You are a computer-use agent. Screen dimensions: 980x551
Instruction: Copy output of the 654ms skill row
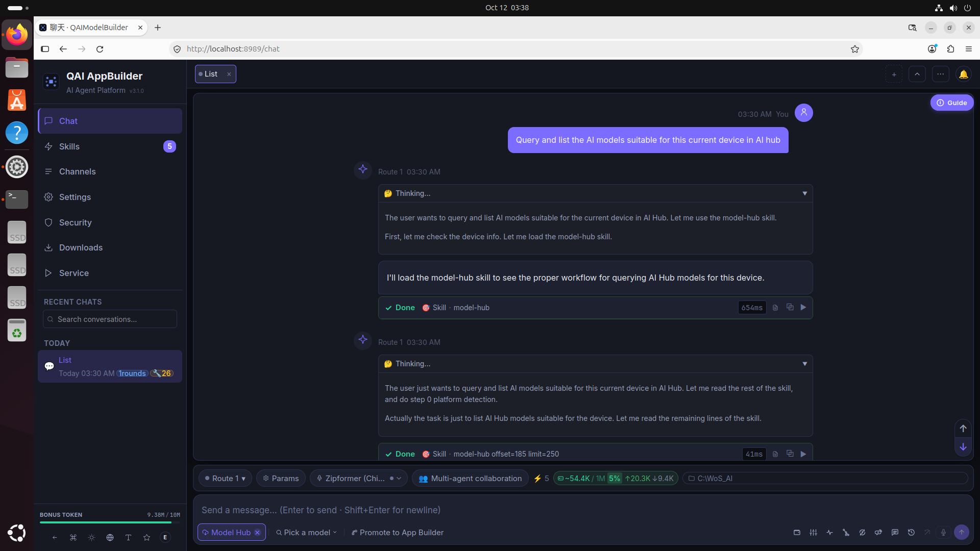(x=790, y=307)
